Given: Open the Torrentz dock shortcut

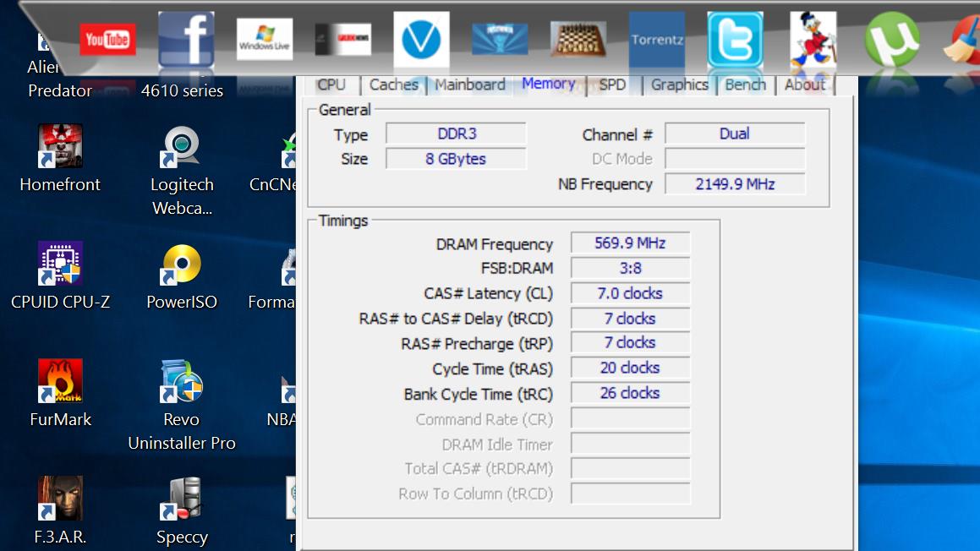Looking at the screenshot, I should (x=657, y=40).
